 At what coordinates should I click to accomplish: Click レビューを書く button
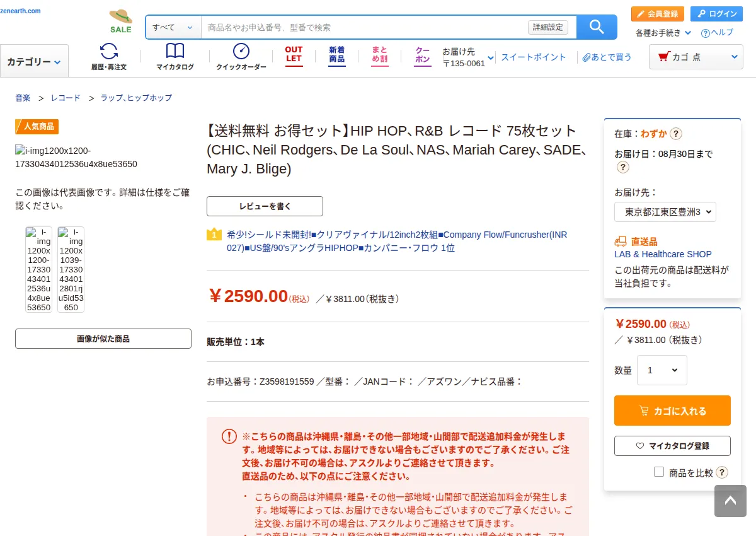pos(265,206)
